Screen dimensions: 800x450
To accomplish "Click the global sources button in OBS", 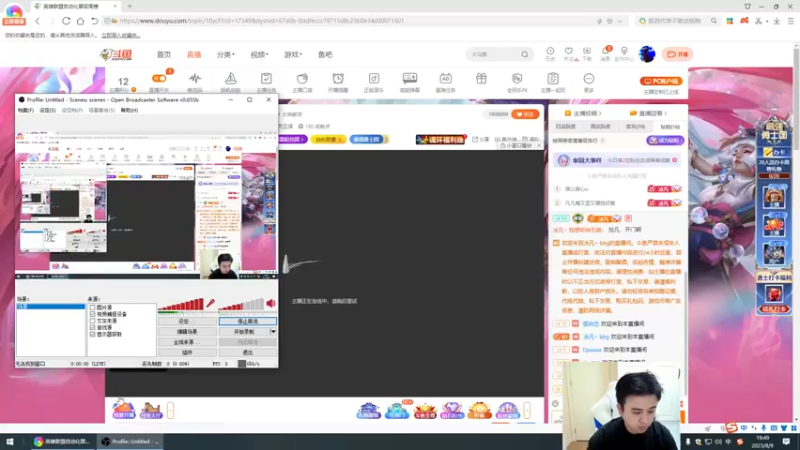I will 187,342.
